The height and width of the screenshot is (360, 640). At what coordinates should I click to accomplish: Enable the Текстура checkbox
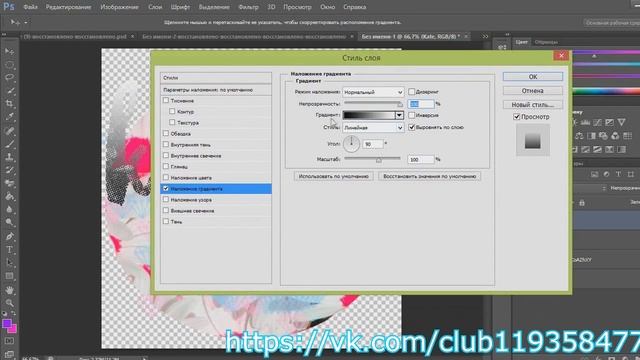(x=172, y=122)
